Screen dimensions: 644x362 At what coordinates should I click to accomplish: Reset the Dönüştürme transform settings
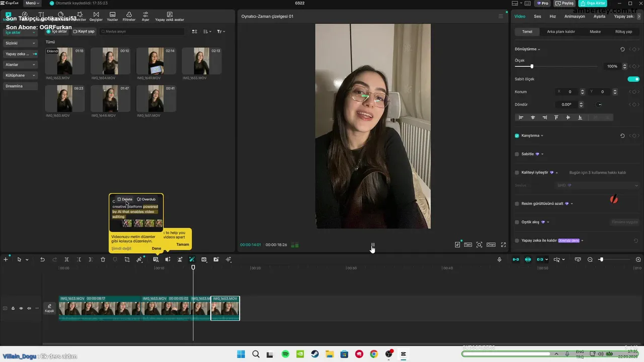tap(622, 49)
